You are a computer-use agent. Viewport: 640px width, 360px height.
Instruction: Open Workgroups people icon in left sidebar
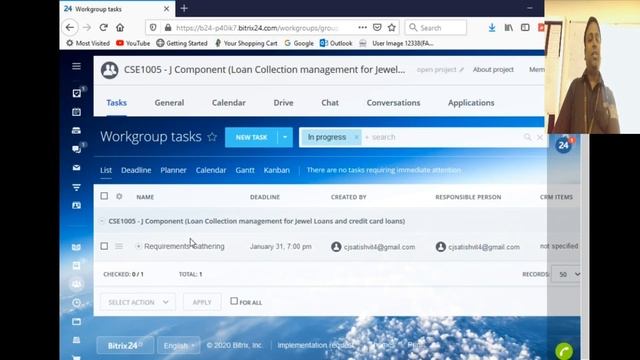[76, 284]
